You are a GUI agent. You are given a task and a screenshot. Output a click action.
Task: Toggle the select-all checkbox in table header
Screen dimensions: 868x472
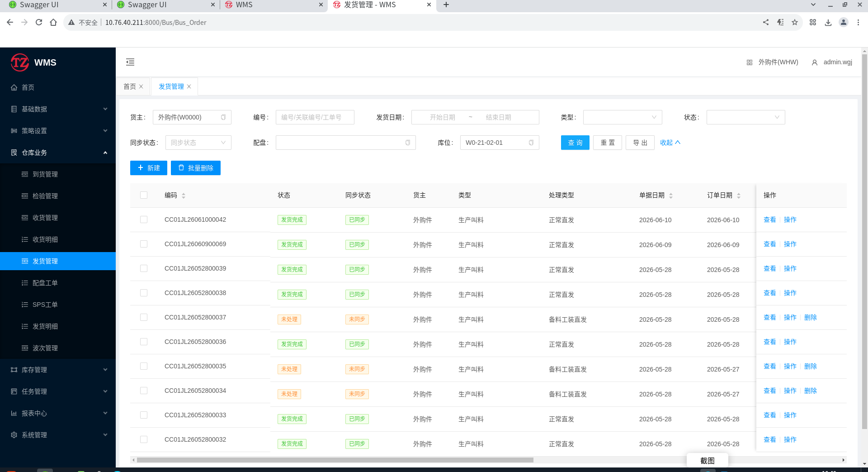pos(144,195)
